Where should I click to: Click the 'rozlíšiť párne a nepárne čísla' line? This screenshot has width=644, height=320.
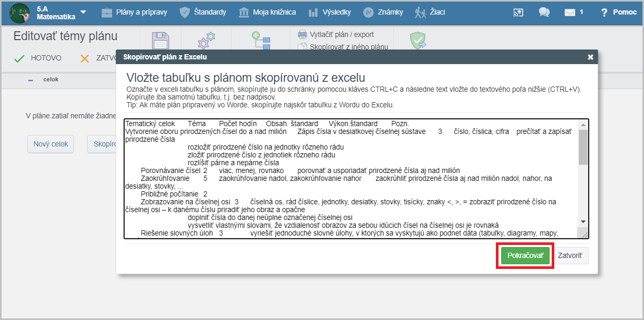click(x=233, y=163)
